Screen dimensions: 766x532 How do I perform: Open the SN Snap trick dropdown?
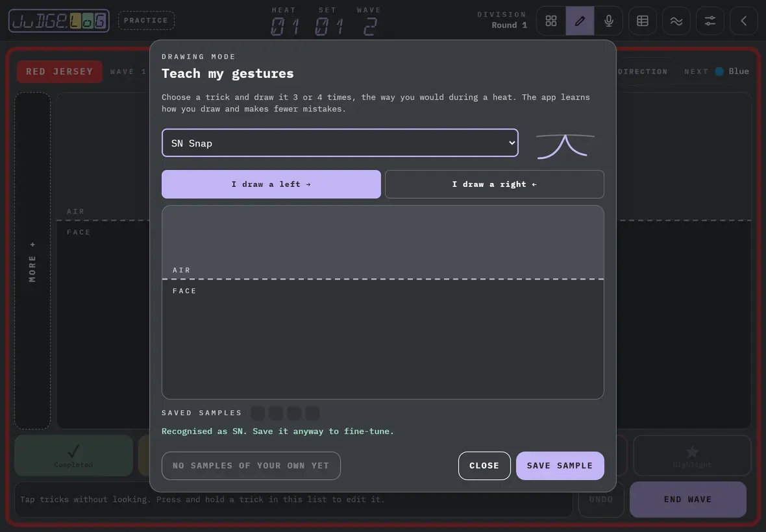[x=340, y=143]
